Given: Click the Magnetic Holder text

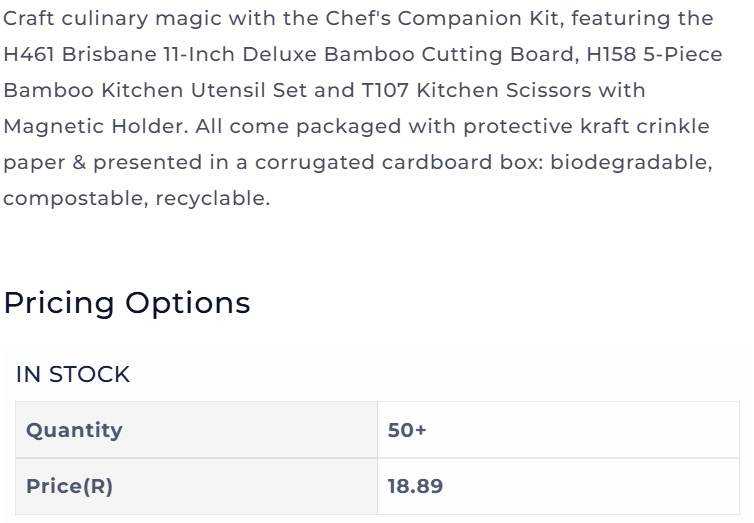Looking at the screenshot, I should click(x=93, y=126).
